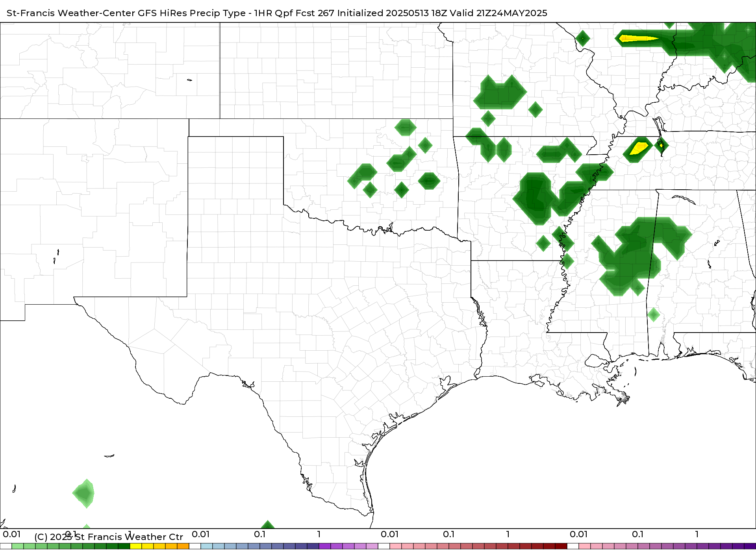Select the bright yellow legend swatch

pos(136,546)
